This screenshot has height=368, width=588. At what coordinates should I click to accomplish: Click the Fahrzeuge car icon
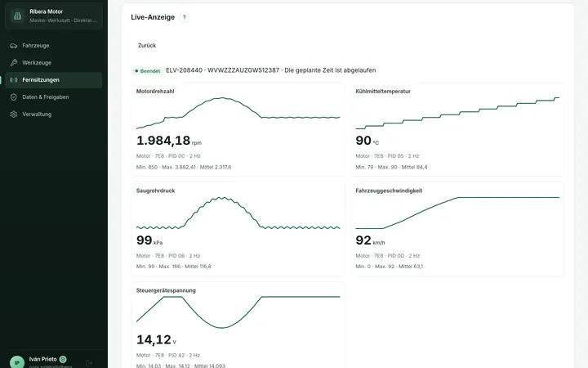[x=14, y=46]
